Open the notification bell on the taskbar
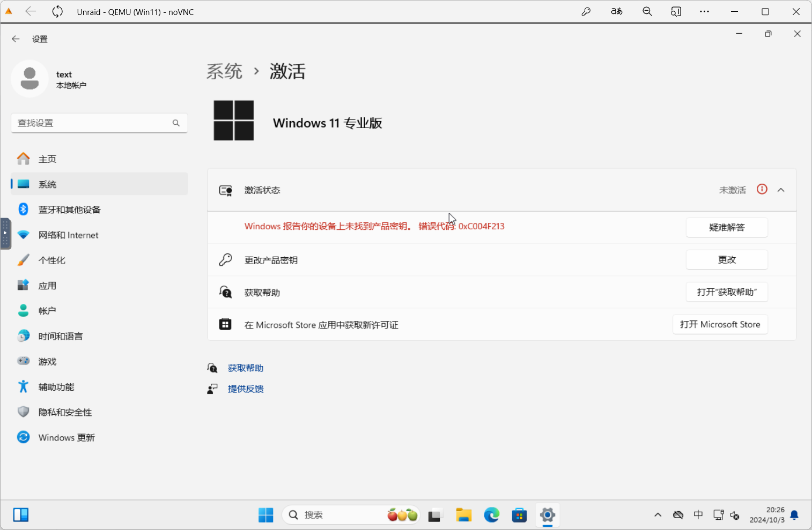The image size is (812, 530). coord(795,515)
